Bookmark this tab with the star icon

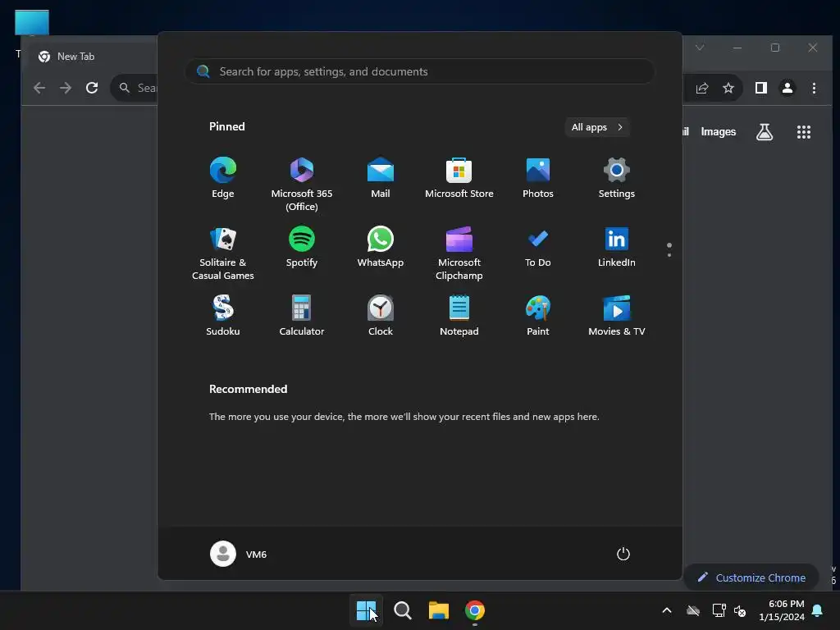tap(728, 88)
